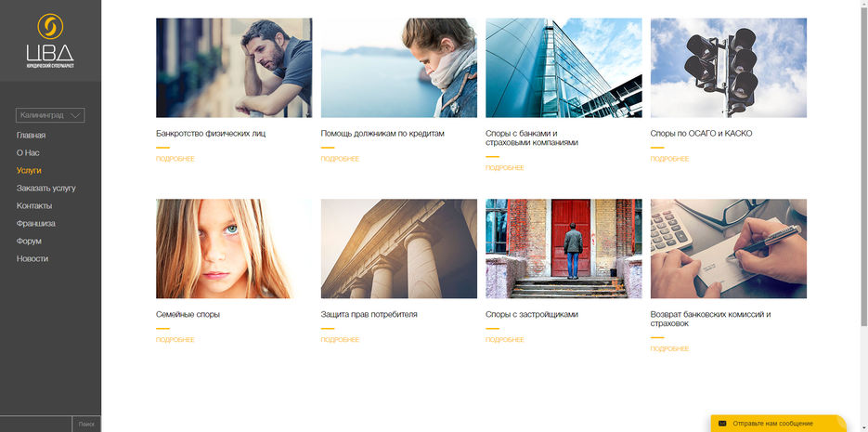This screenshot has height=432, width=868.
Task: Navigate to the Франшиза page
Action: tap(36, 224)
